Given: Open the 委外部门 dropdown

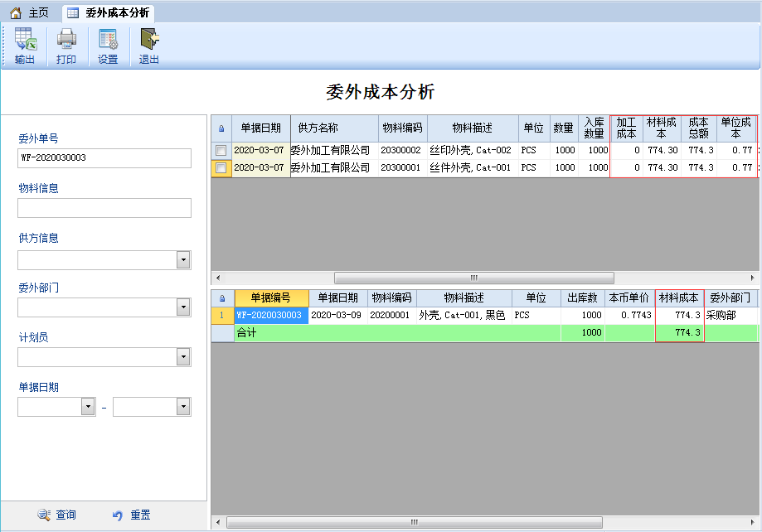Looking at the screenshot, I should [x=183, y=307].
